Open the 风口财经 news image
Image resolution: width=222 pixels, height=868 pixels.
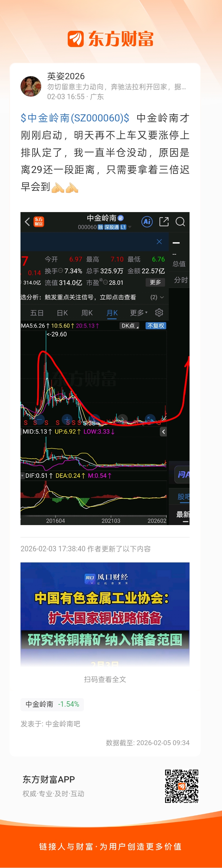click(105, 614)
